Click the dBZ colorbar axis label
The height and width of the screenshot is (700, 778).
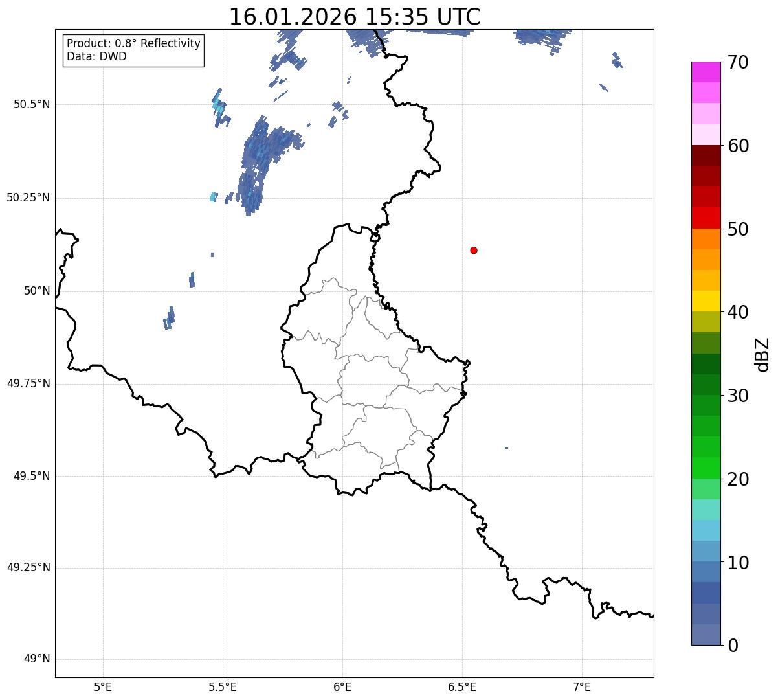pos(762,354)
